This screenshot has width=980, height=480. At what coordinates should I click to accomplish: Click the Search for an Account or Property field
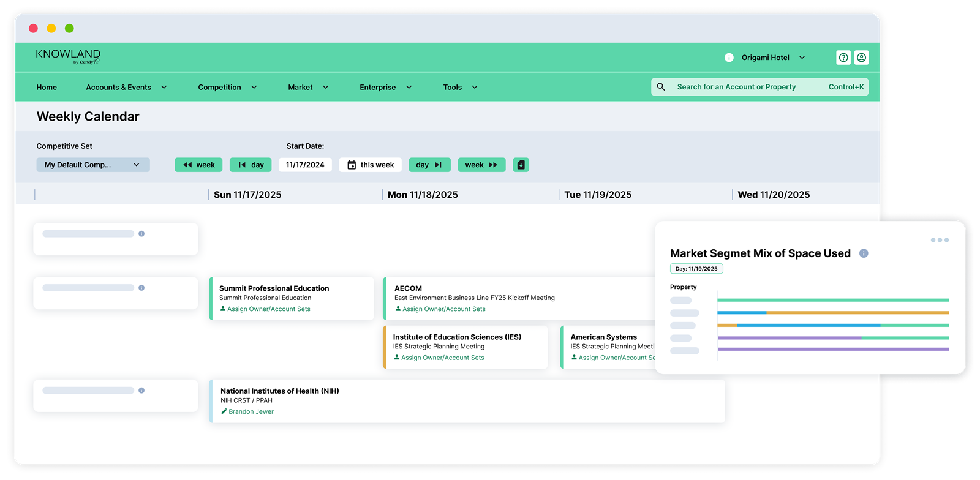(x=759, y=87)
